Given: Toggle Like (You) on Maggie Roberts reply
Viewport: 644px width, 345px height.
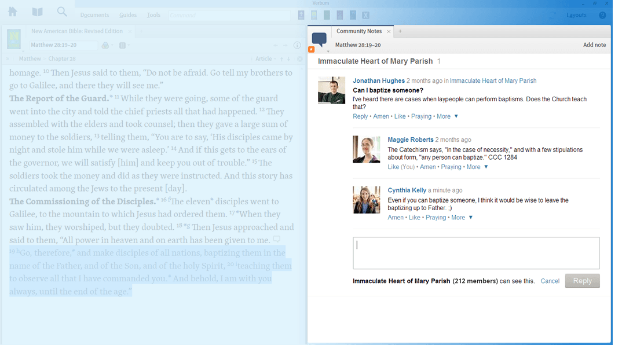Looking at the screenshot, I should (401, 167).
